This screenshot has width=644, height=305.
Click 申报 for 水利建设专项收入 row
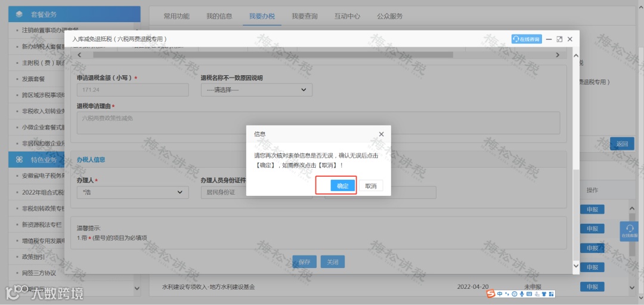pyautogui.click(x=592, y=286)
